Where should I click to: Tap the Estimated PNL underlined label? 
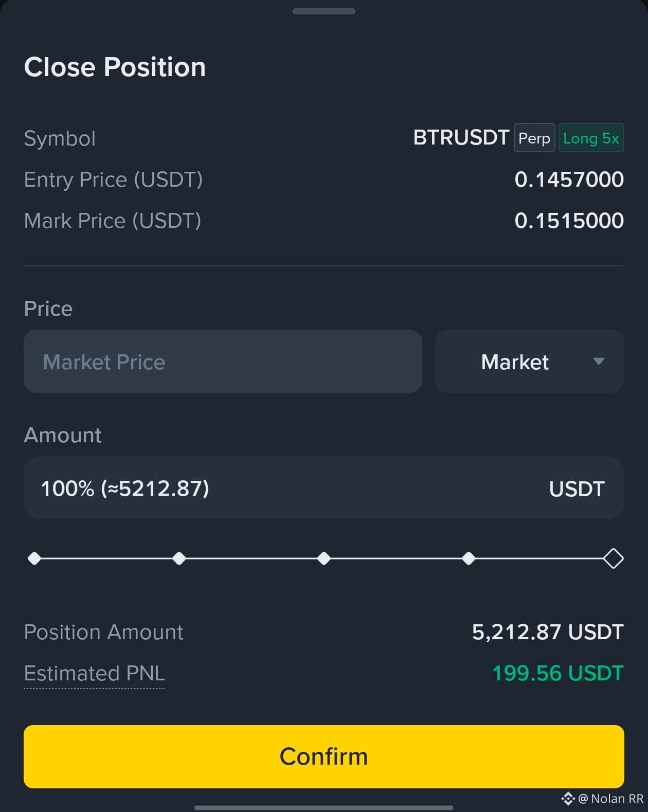pos(95,674)
